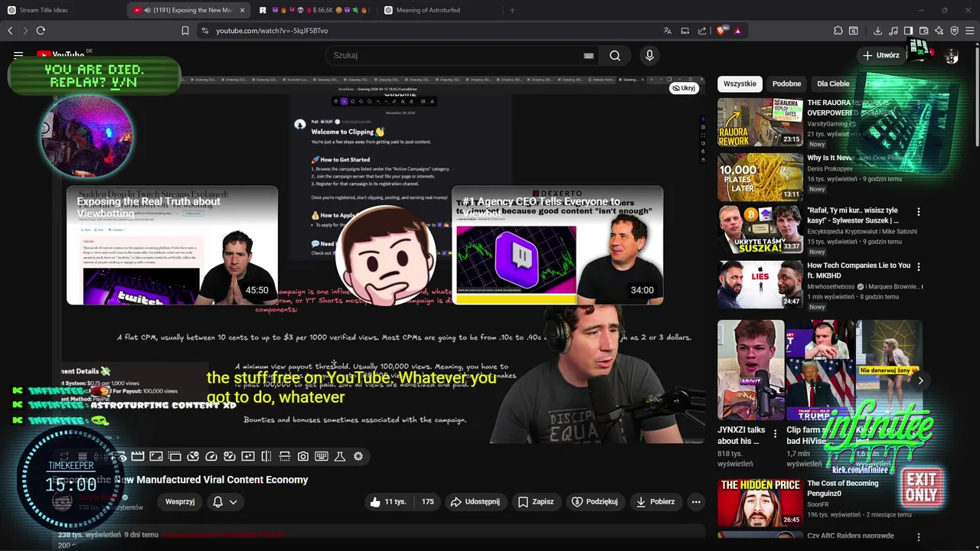Image resolution: width=980 pixels, height=551 pixels.
Task: Click the flask experiments icon in player toolbar
Action: tap(340, 456)
